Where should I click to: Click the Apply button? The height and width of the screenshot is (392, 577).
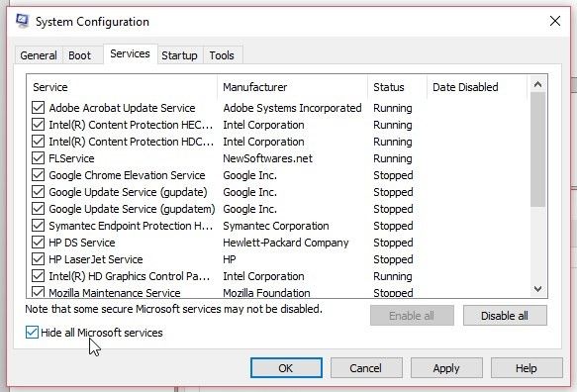[446, 367]
